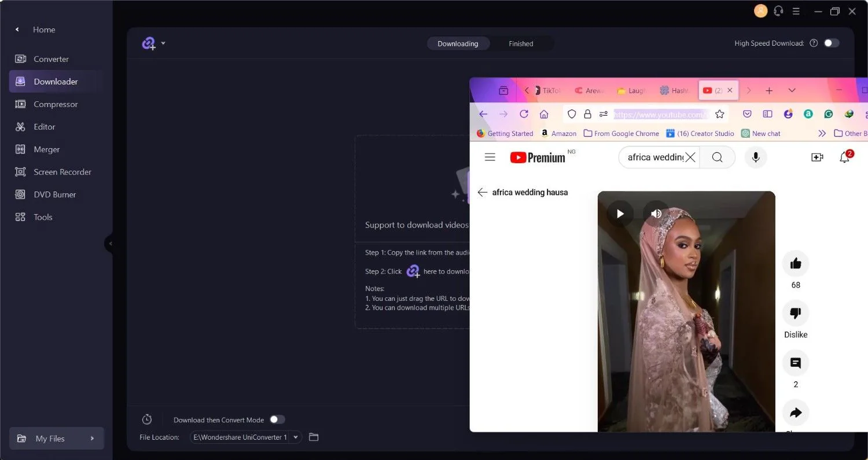Open the Amazon bookmark
This screenshot has width=868, height=460.
point(558,133)
